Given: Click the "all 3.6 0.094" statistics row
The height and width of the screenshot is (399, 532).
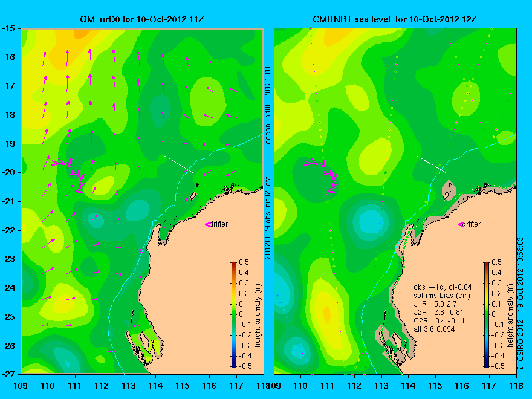Looking at the screenshot, I should [434, 329].
